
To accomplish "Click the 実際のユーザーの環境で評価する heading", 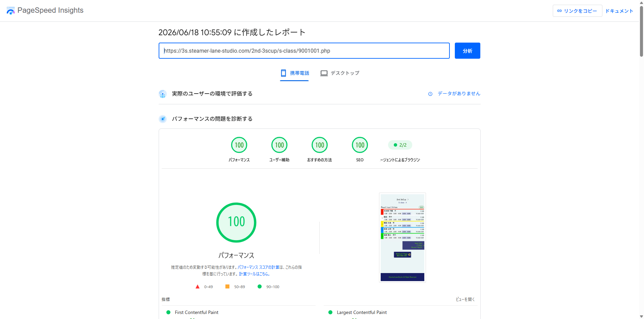I will pos(212,94).
